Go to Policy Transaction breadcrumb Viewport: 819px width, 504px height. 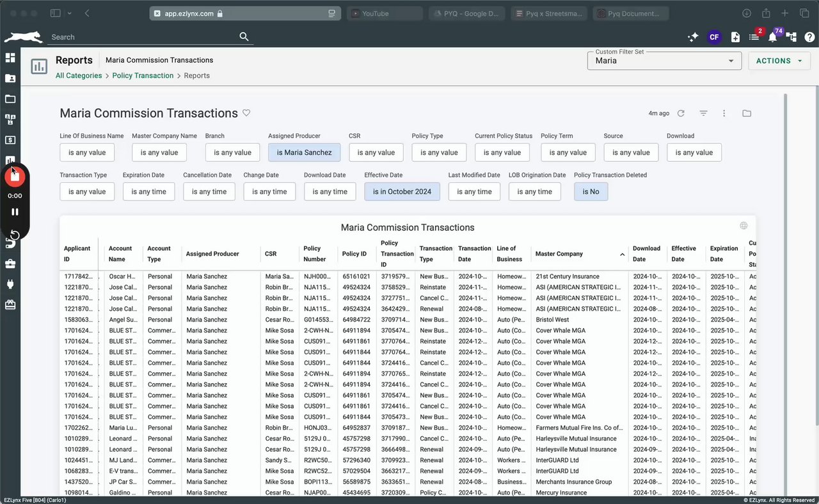[143, 75]
